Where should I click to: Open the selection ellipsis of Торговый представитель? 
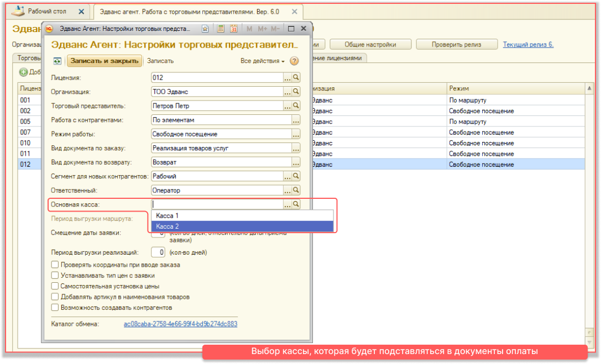(288, 106)
